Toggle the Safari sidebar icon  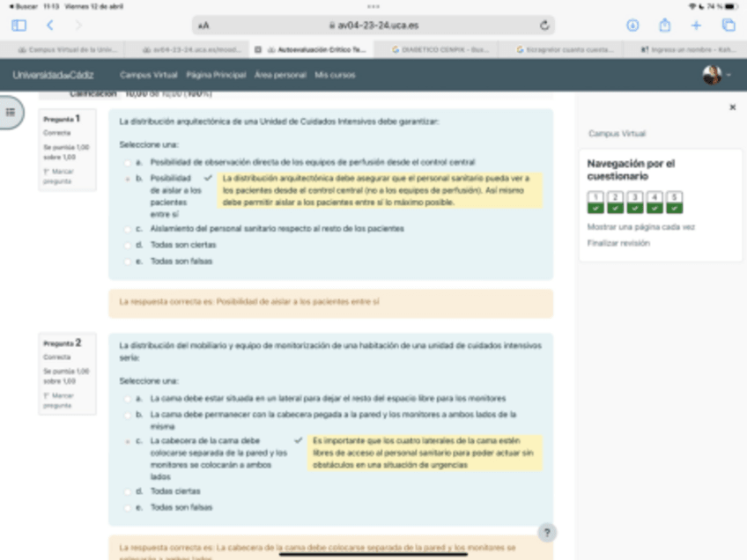pos(19,26)
